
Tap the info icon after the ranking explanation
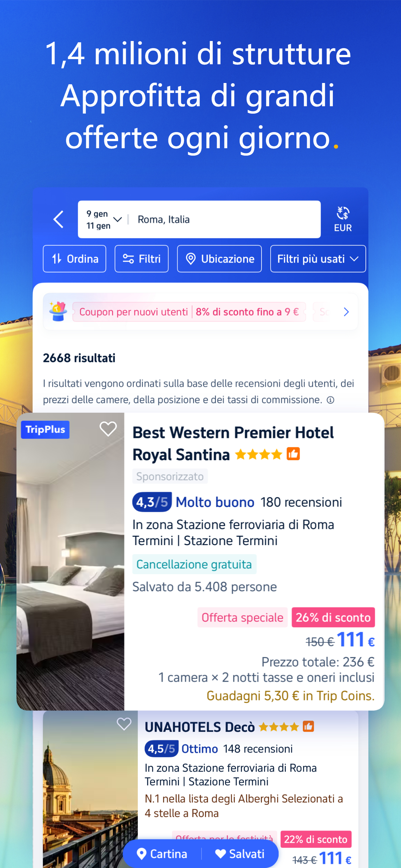coord(331,400)
